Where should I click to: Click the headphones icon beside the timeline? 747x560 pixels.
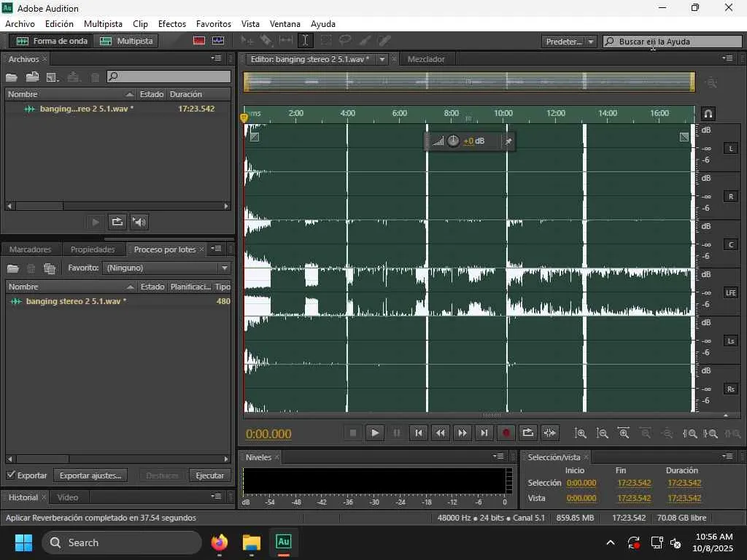pos(708,114)
